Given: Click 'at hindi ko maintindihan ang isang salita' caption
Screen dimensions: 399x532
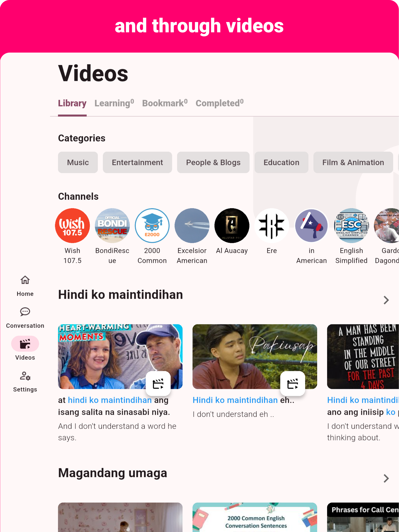Looking at the screenshot, I should [x=114, y=406].
